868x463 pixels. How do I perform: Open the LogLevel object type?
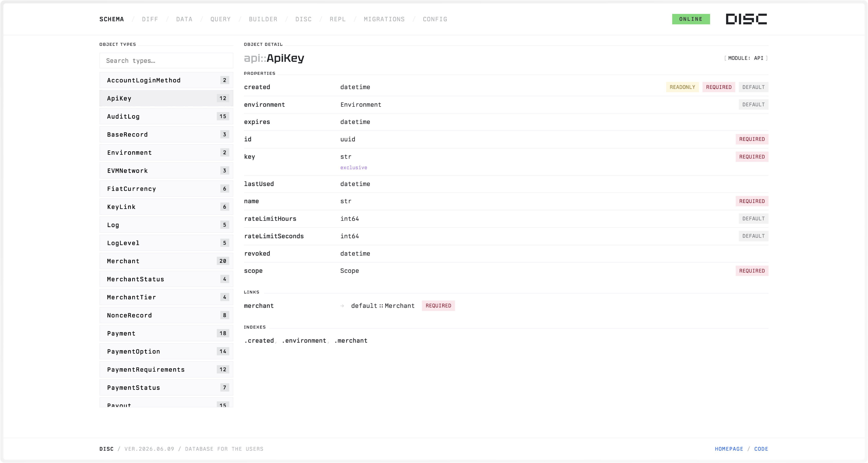(x=166, y=243)
